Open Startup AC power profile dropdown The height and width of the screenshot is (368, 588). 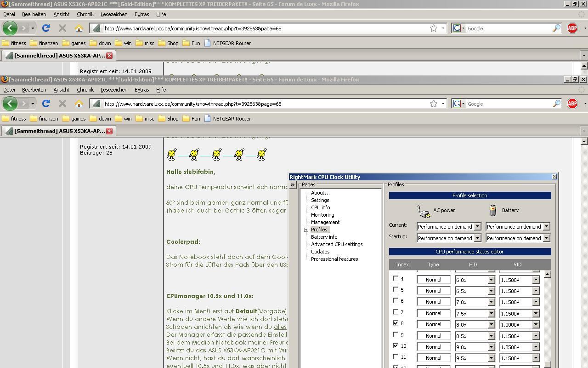[x=477, y=238]
